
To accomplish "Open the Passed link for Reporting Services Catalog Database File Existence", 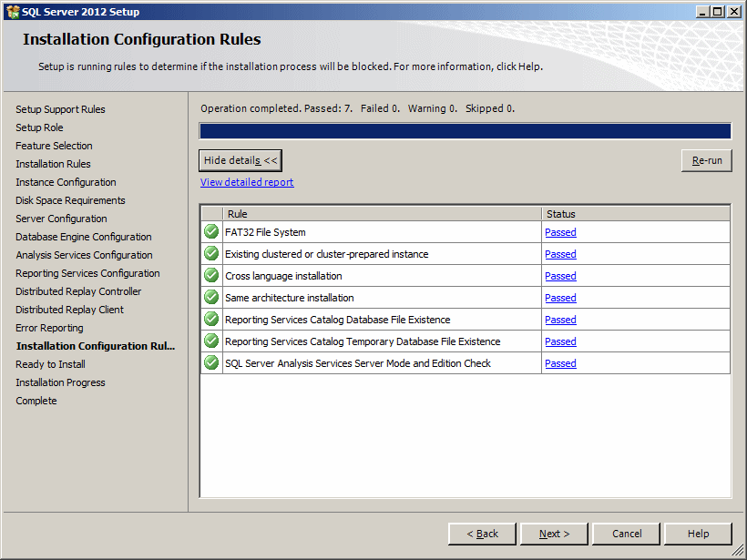I will point(560,320).
